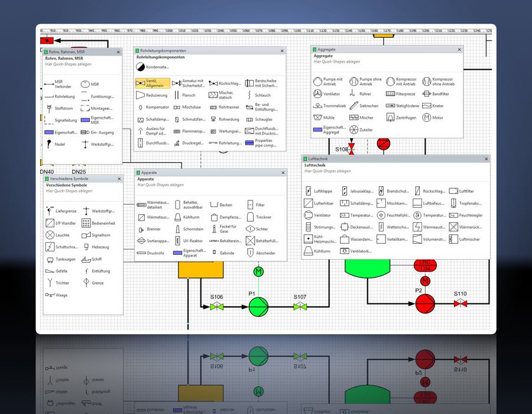Click valve S106 on the drawing
The height and width of the screenshot is (414, 532).
(x=216, y=307)
